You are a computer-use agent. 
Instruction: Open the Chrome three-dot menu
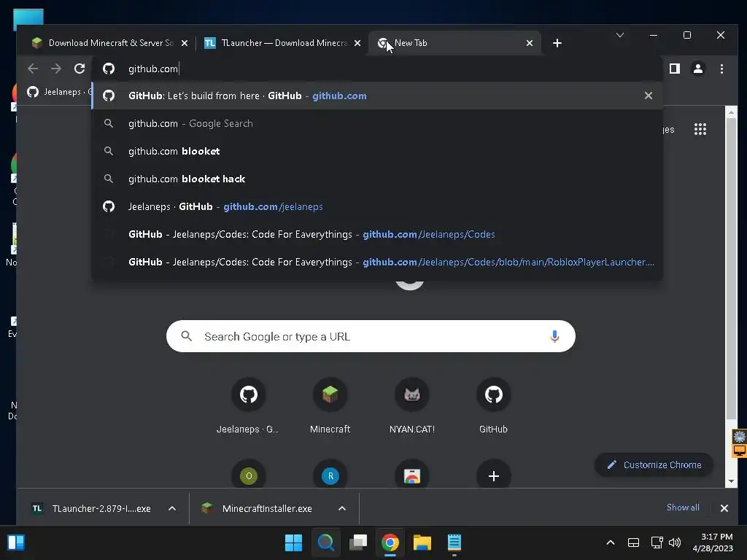pyautogui.click(x=721, y=69)
